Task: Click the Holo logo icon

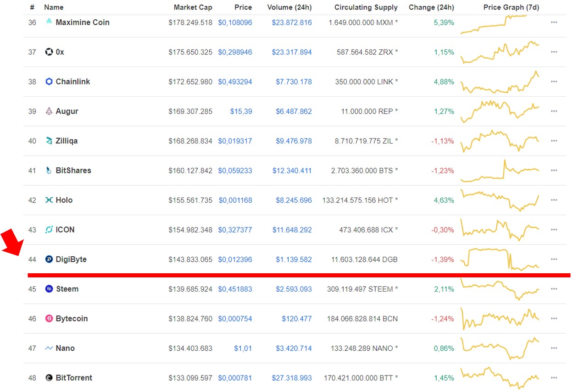Action: (49, 200)
